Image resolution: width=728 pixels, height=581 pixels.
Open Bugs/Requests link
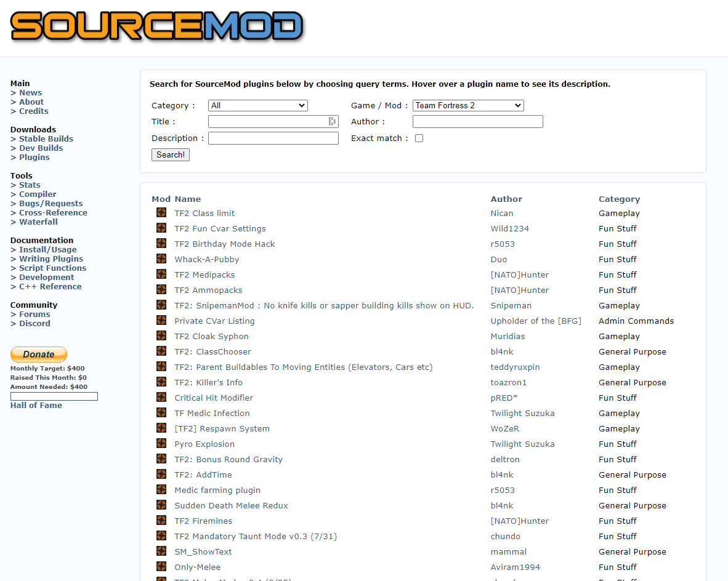[51, 204]
